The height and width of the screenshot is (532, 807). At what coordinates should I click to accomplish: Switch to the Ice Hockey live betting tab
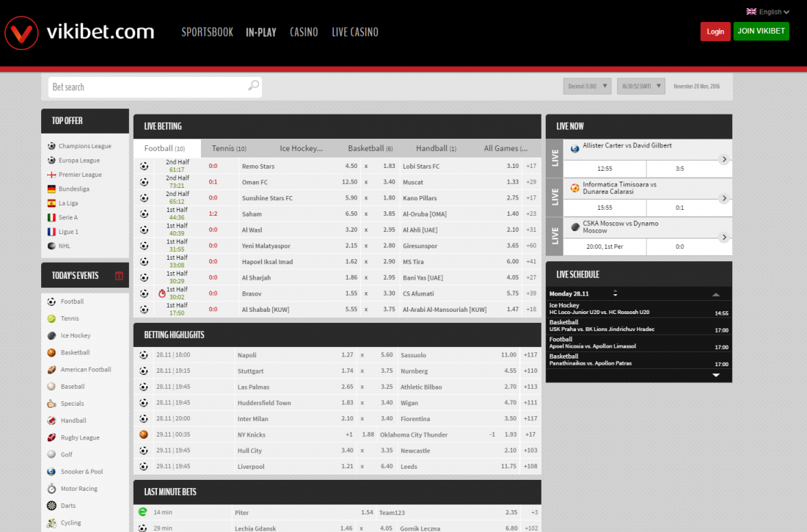coord(301,148)
